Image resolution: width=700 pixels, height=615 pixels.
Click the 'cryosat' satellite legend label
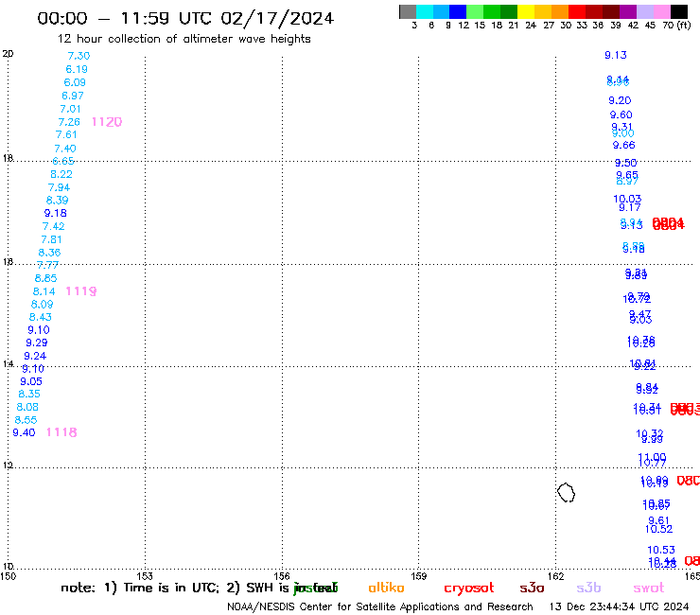tap(469, 589)
